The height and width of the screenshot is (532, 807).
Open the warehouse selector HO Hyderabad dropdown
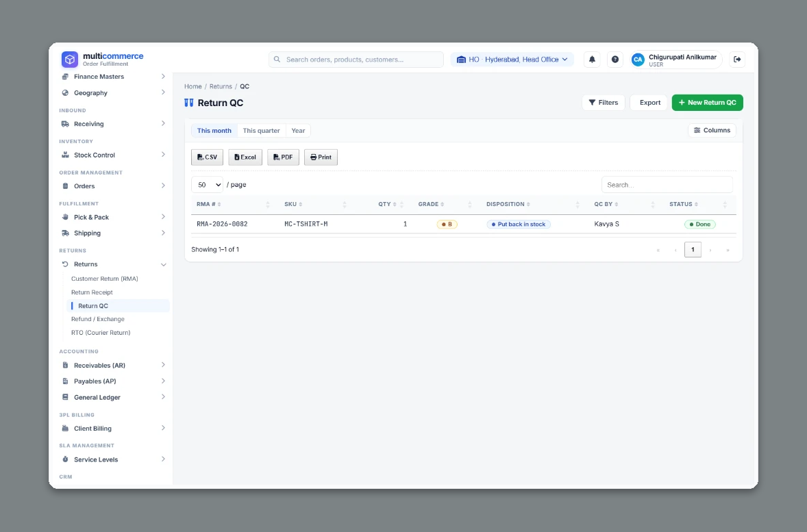pyautogui.click(x=512, y=60)
